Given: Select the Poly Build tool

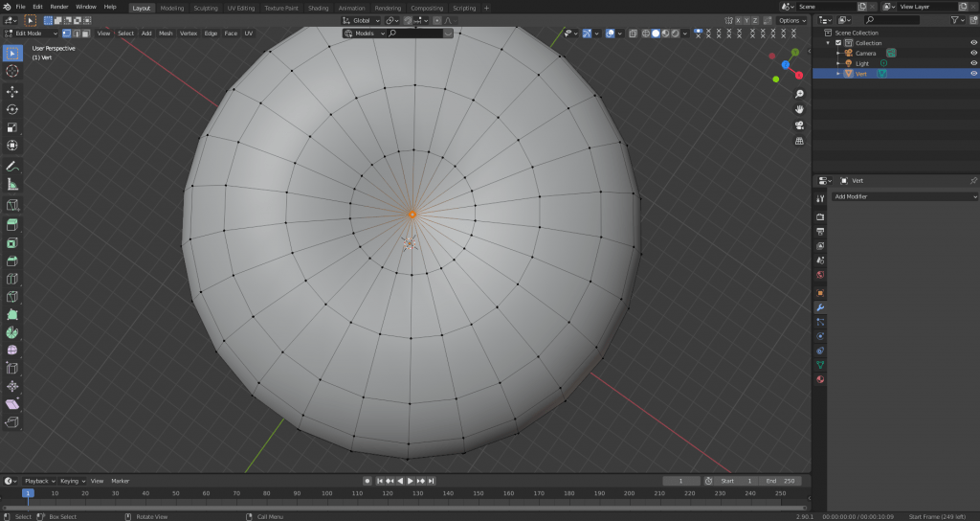Looking at the screenshot, I should pyautogui.click(x=12, y=314).
